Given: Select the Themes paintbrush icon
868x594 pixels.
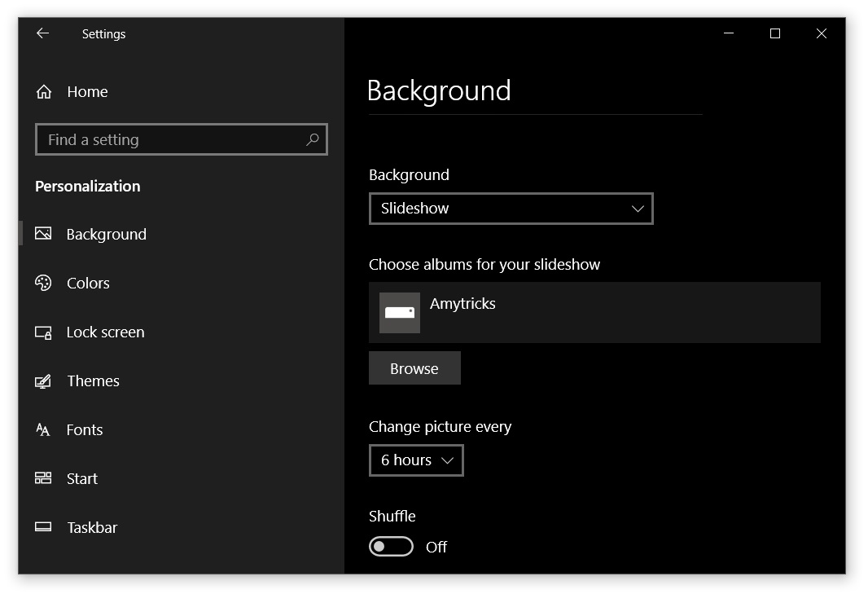Looking at the screenshot, I should pos(43,381).
